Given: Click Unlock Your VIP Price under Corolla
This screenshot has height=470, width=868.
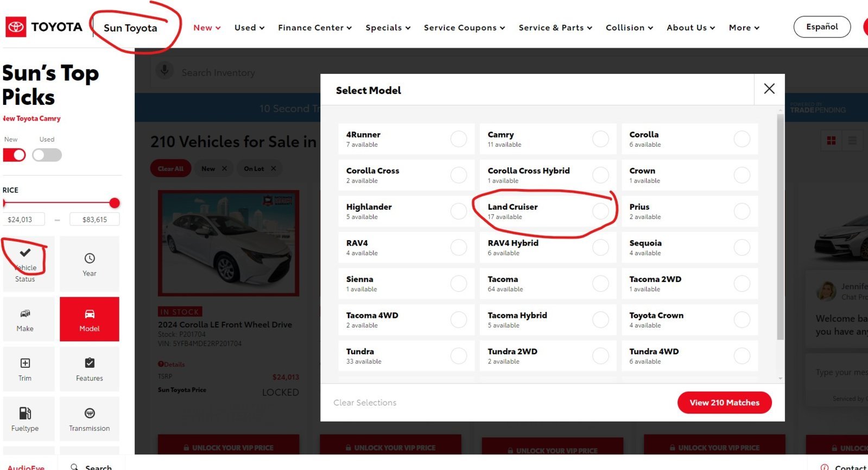Looking at the screenshot, I should pos(229,447).
